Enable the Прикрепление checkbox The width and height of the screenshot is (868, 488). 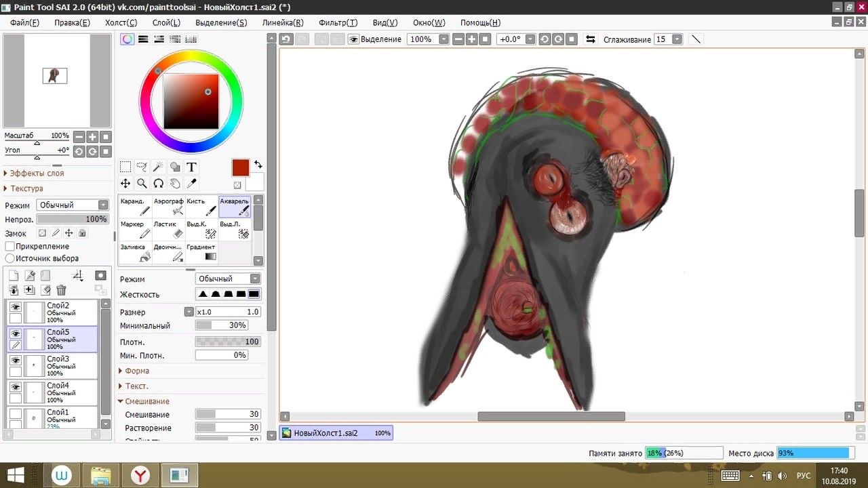click(10, 246)
